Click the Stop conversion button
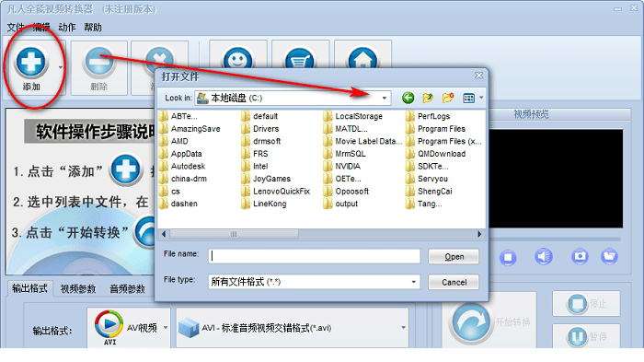644x362 pixels. (586, 304)
